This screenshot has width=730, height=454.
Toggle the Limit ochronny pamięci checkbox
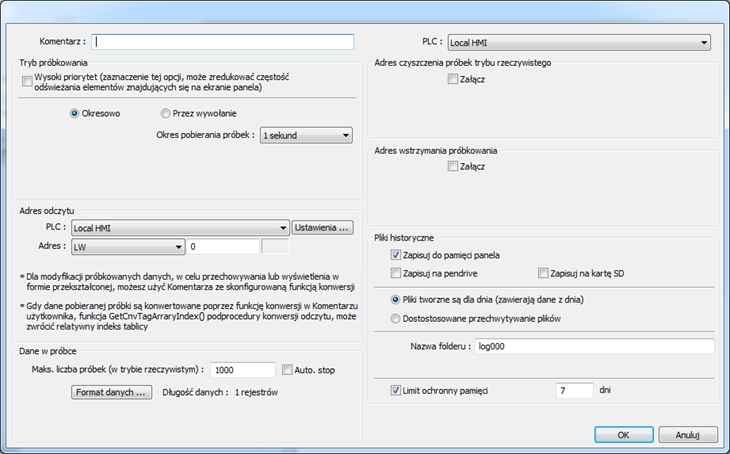tap(396, 390)
